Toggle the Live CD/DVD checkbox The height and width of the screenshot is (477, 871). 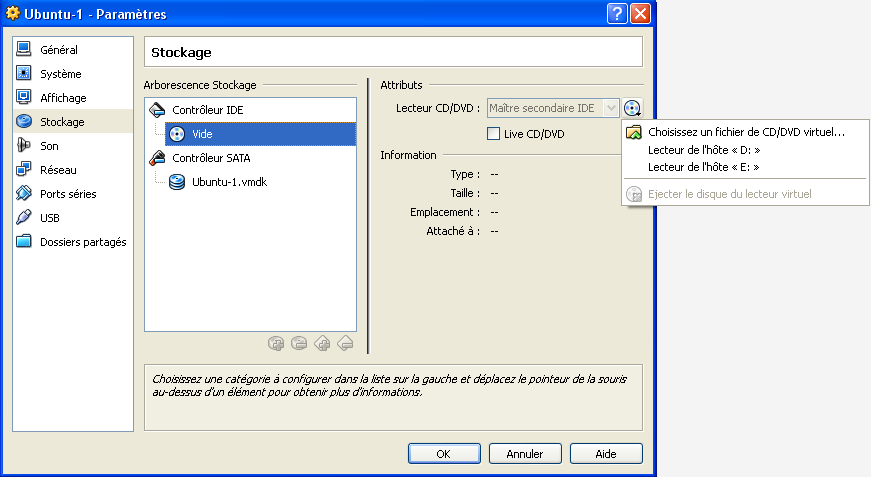tap(493, 134)
